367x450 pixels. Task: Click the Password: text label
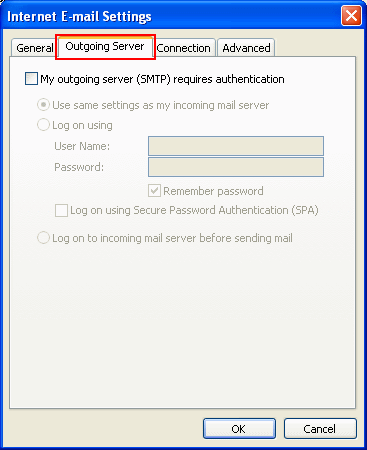click(x=79, y=167)
